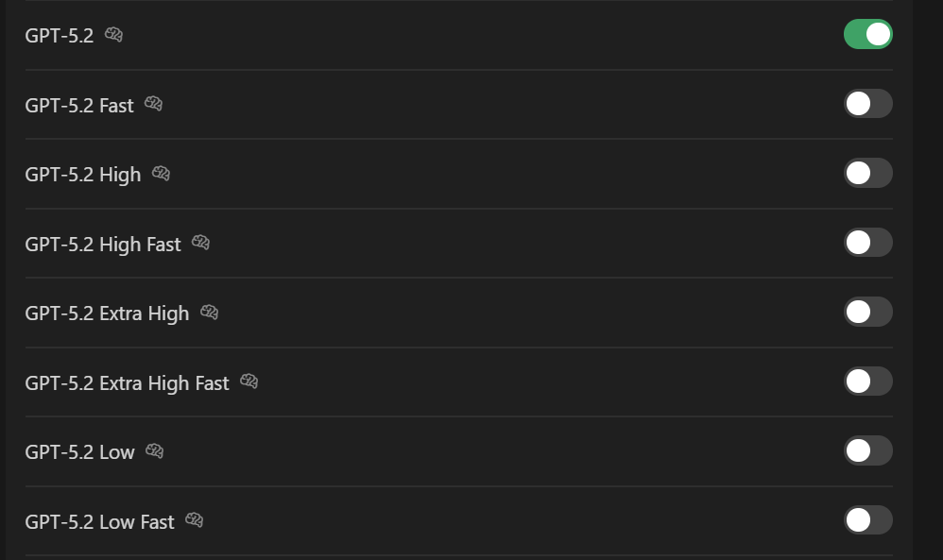Image resolution: width=943 pixels, height=560 pixels.
Task: Click the GPT-5.2 Low Fast model name
Action: coord(99,522)
